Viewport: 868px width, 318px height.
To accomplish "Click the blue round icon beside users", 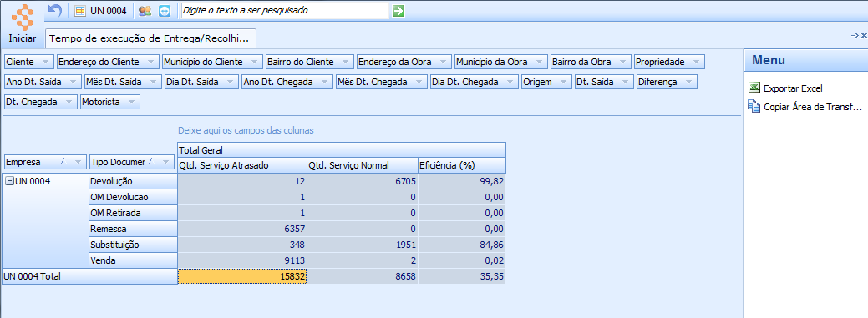I will click(165, 11).
